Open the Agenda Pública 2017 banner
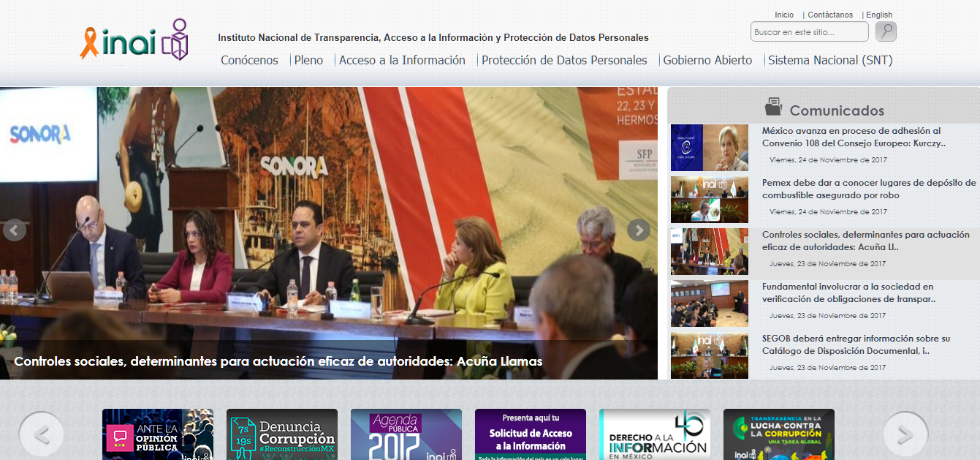 pyautogui.click(x=406, y=434)
